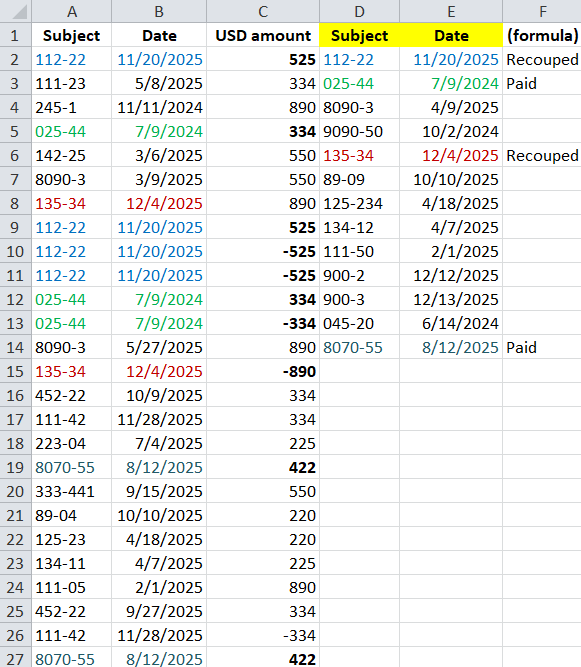The width and height of the screenshot is (581, 667).
Task: Click the (formula) header cell
Action: click(542, 35)
